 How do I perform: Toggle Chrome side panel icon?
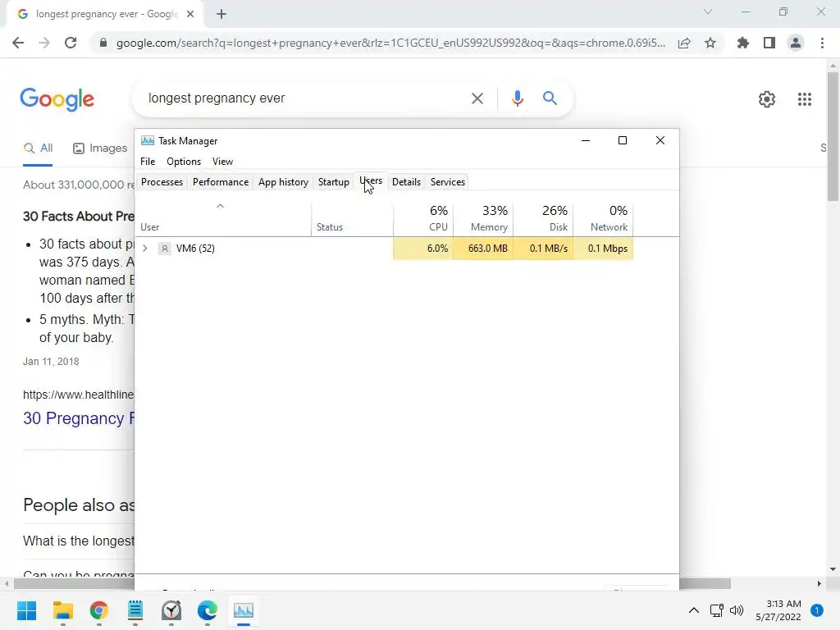click(x=769, y=43)
